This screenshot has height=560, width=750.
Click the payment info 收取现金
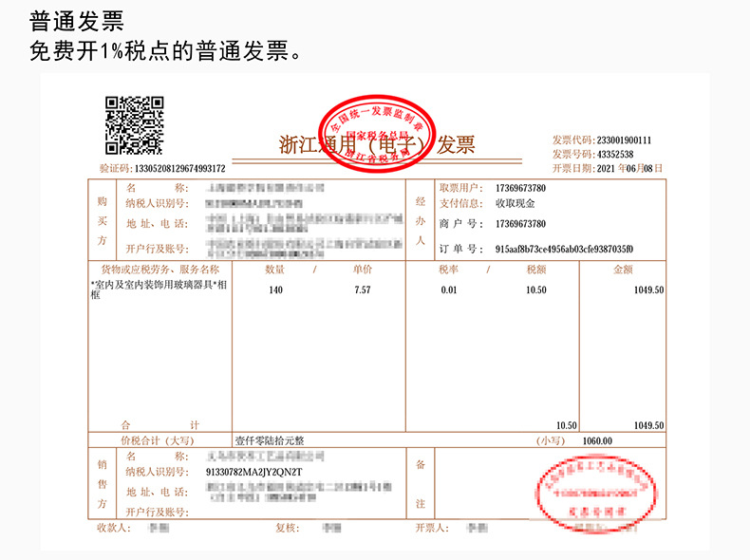coord(516,203)
